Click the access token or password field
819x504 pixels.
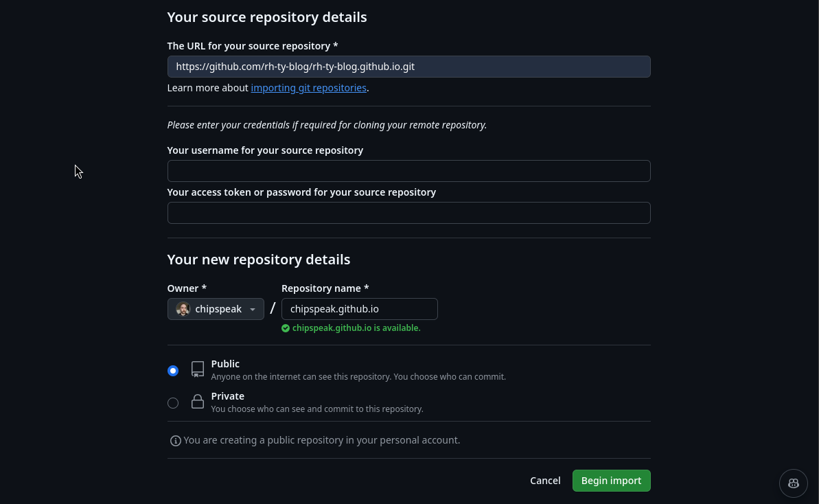click(x=408, y=213)
